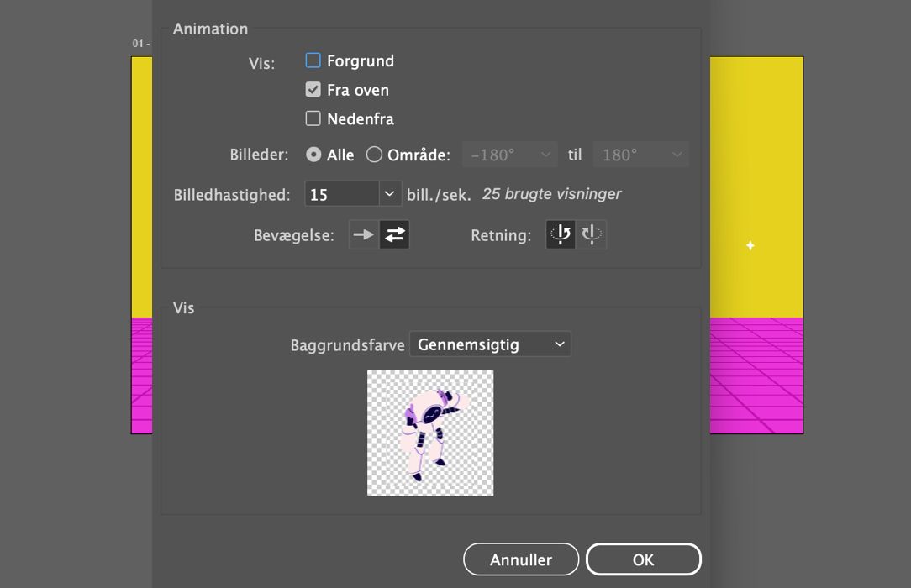Enable the Nedenfra checkbox
This screenshot has height=588, width=911.
313,118
